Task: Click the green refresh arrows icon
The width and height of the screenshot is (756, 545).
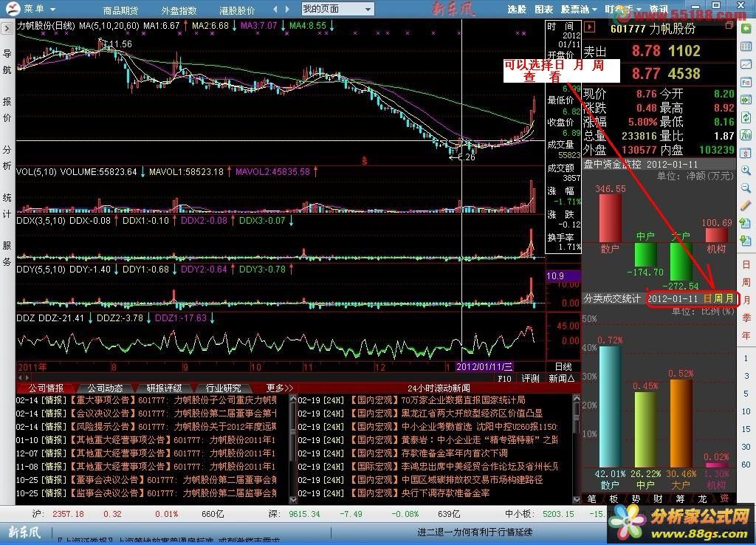Action: point(746,117)
